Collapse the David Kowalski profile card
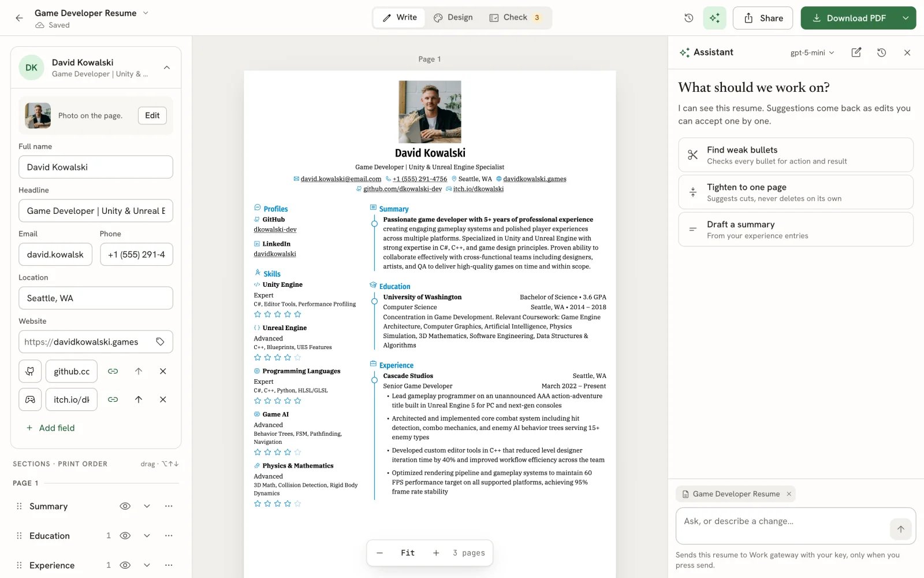This screenshot has height=578, width=924. tap(166, 68)
